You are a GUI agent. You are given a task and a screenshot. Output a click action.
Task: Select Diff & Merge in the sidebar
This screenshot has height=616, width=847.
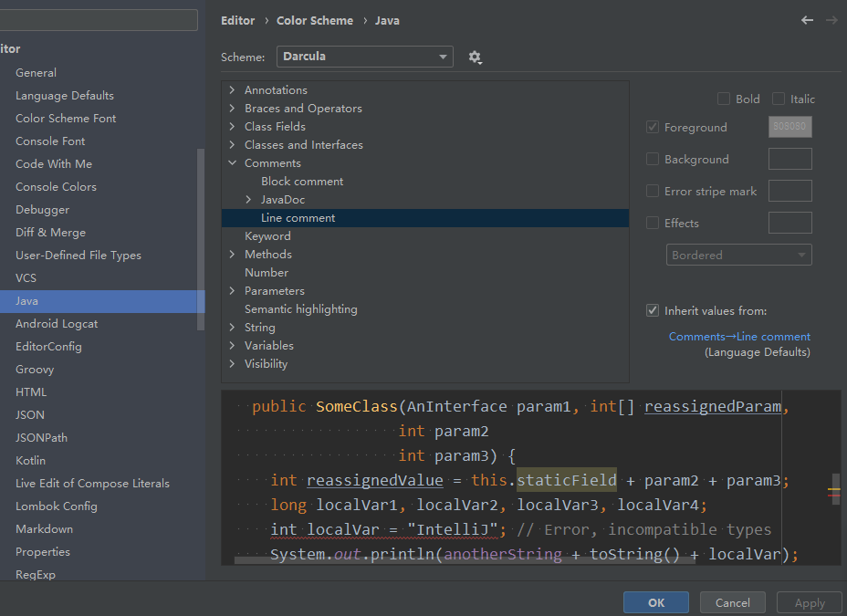[51, 232]
